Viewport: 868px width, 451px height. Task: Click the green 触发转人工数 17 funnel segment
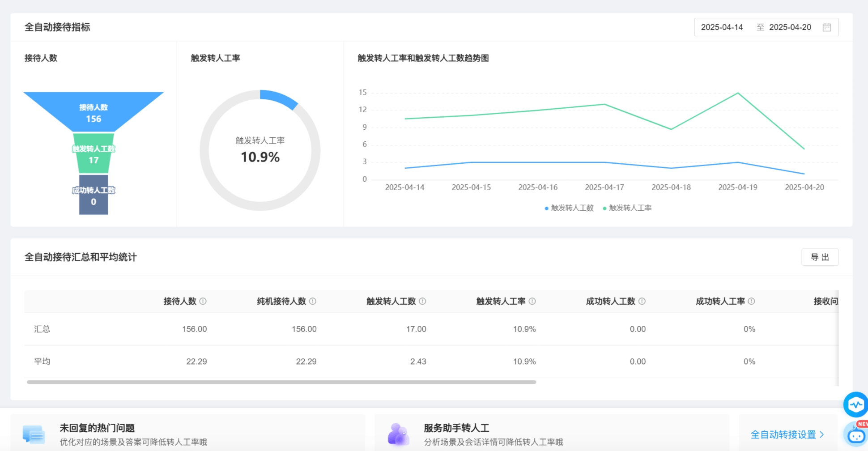(94, 153)
